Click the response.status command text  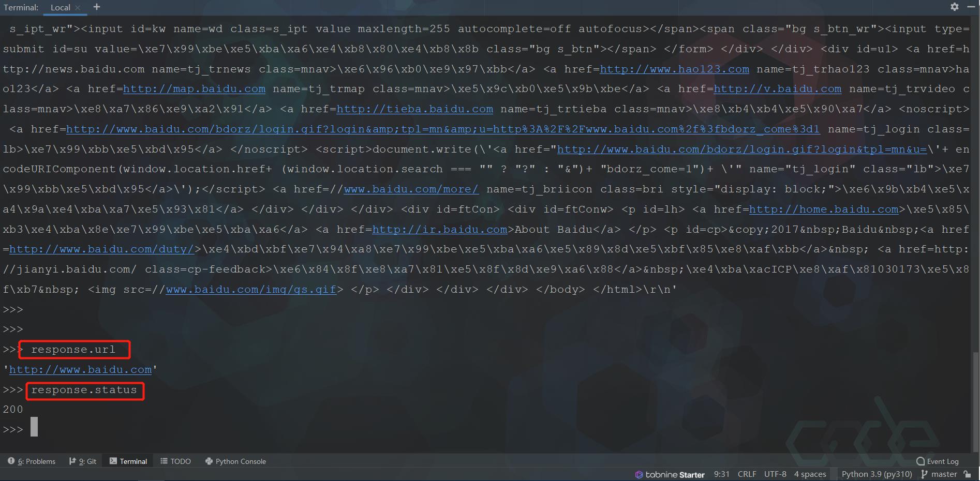[x=84, y=390]
